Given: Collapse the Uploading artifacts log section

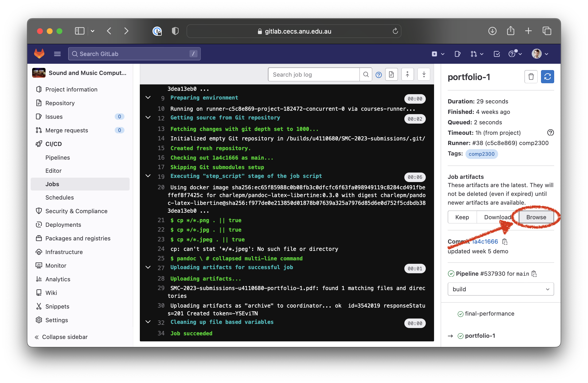Looking at the screenshot, I should tap(148, 267).
